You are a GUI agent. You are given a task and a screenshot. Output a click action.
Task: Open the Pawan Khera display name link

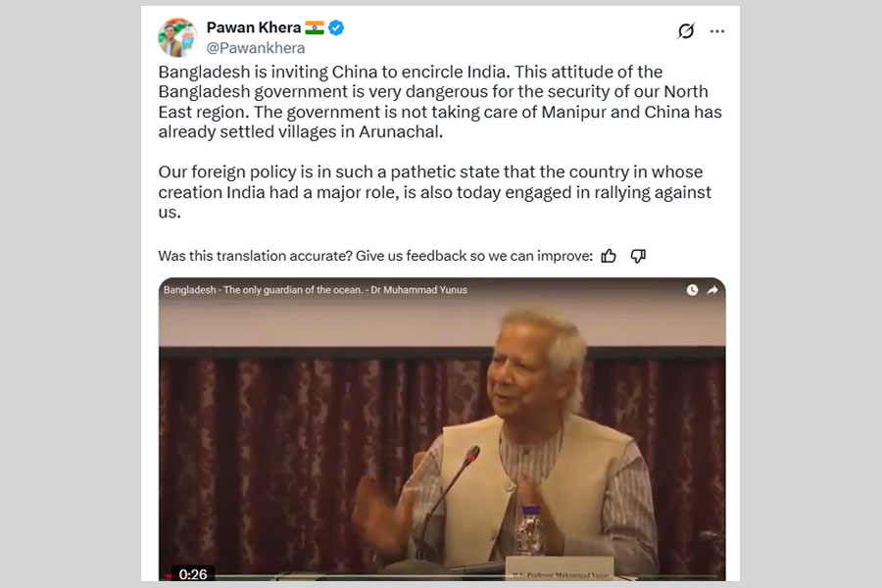[x=254, y=27]
